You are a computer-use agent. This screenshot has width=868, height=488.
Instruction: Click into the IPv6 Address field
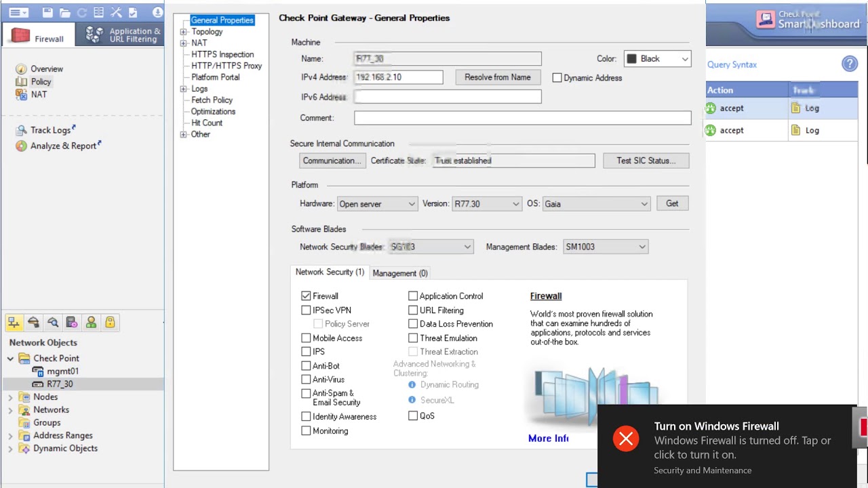coord(448,97)
